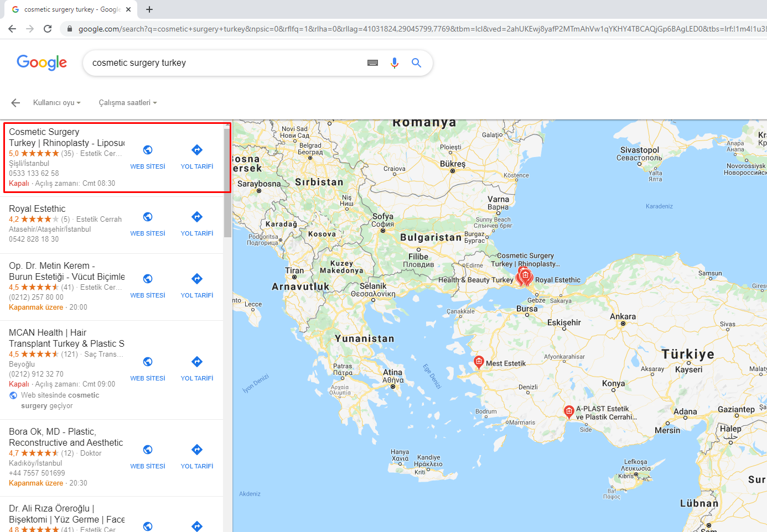
Task: Get directions icon for Bora Ok, MD
Action: point(197,450)
